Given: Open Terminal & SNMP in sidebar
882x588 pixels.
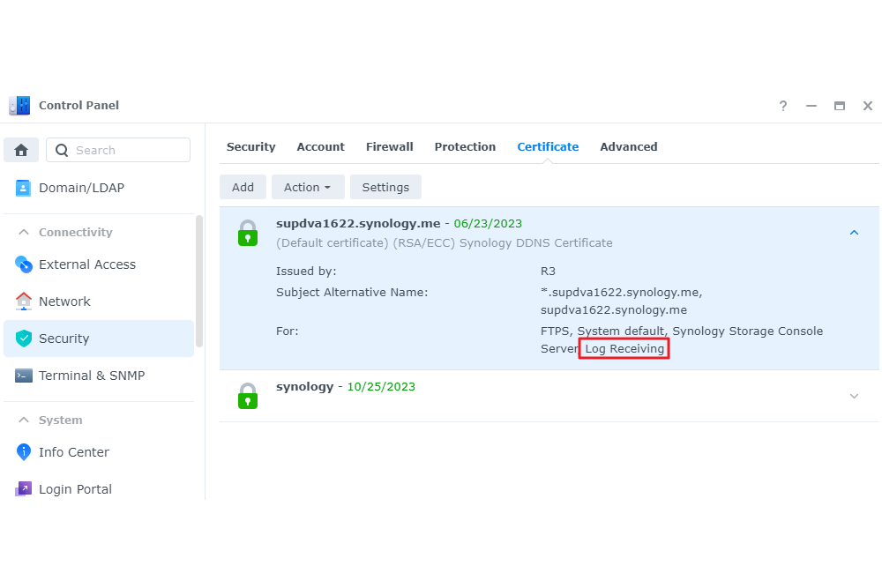Looking at the screenshot, I should click(99, 376).
